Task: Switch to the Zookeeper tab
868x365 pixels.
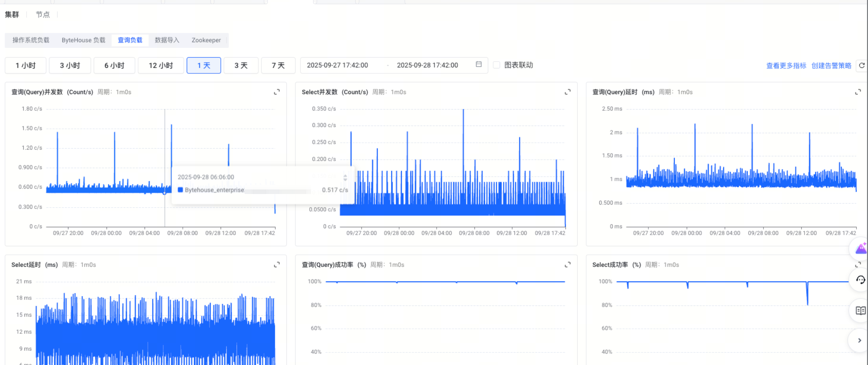Action: 206,40
